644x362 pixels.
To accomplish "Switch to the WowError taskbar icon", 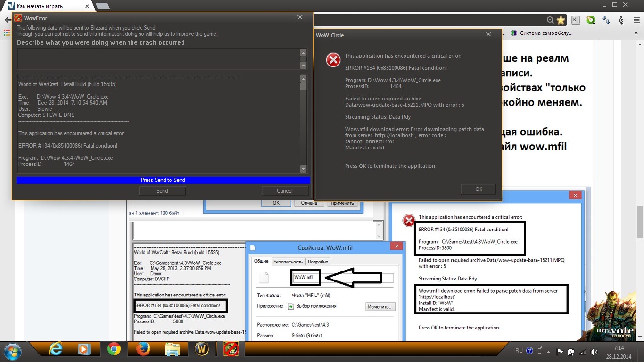I will click(231, 349).
